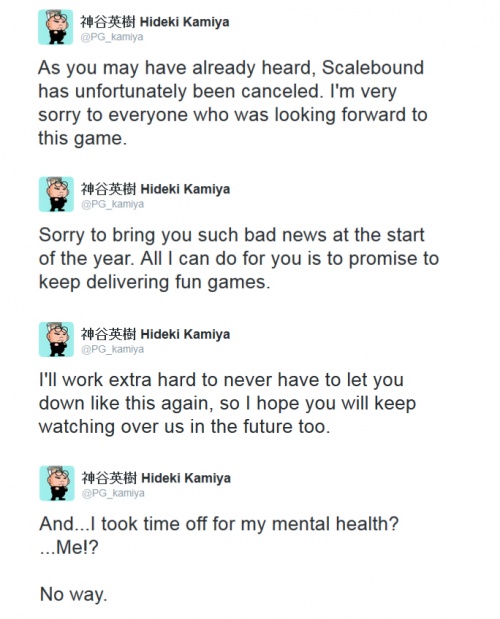Open the avatar beside the 'Sorry to bring you' tweet
Image resolution: width=500 pixels, height=619 pixels.
point(56,194)
